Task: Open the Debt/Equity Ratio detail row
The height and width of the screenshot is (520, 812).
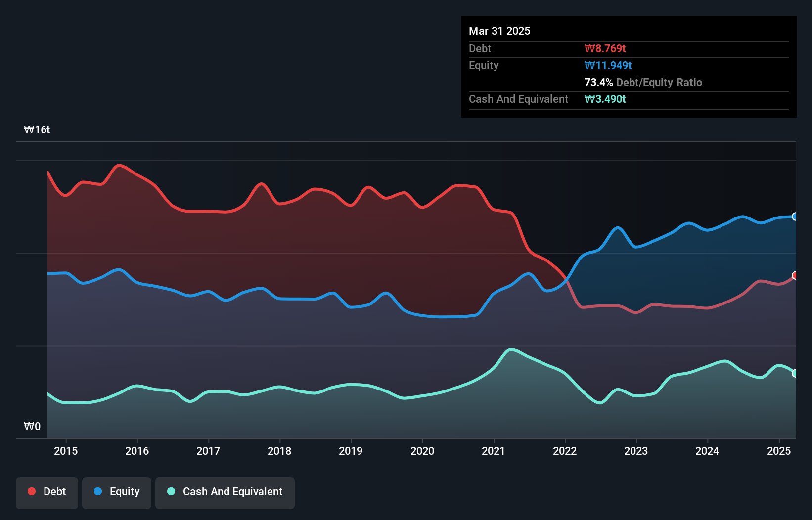Action: (643, 82)
